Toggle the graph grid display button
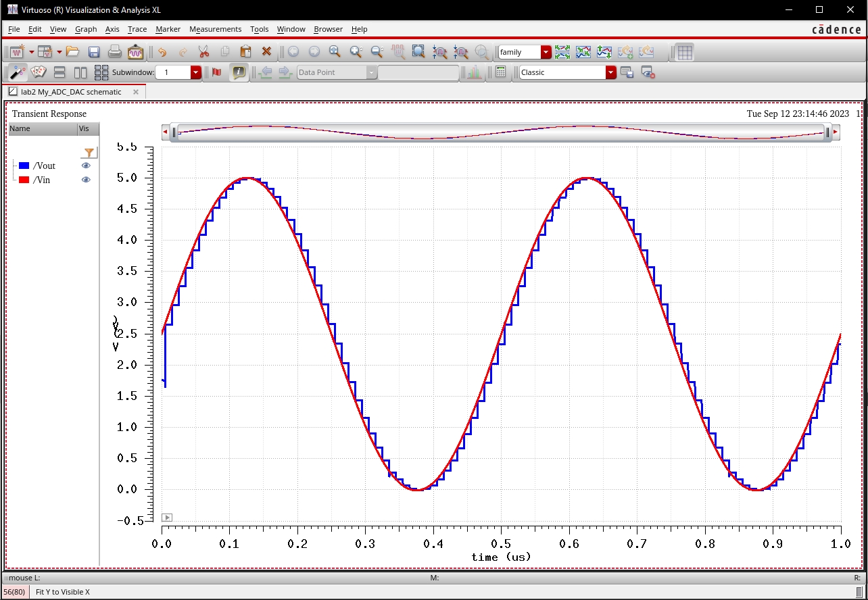The width and height of the screenshot is (868, 600). [x=684, y=52]
